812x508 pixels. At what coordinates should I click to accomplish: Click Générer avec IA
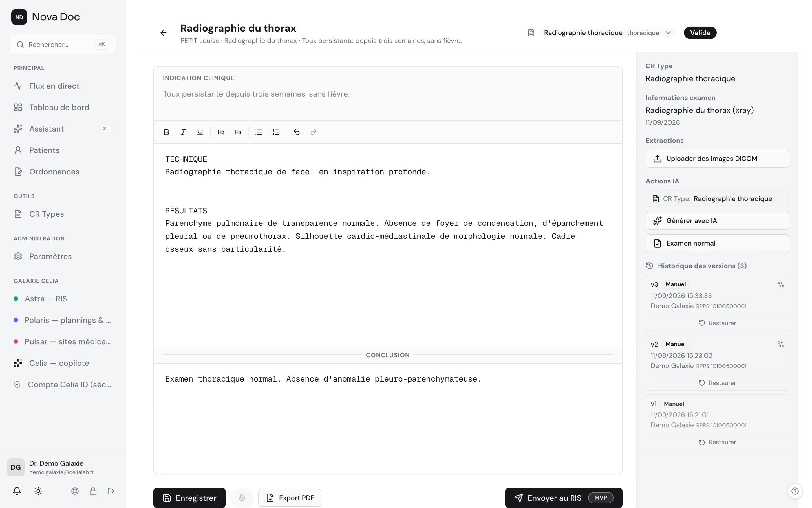717,221
